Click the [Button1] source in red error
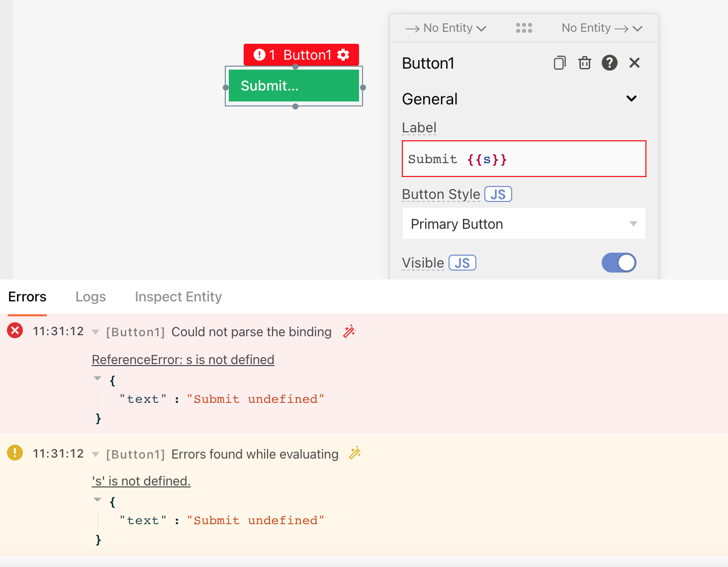The image size is (728, 567). pos(135,332)
